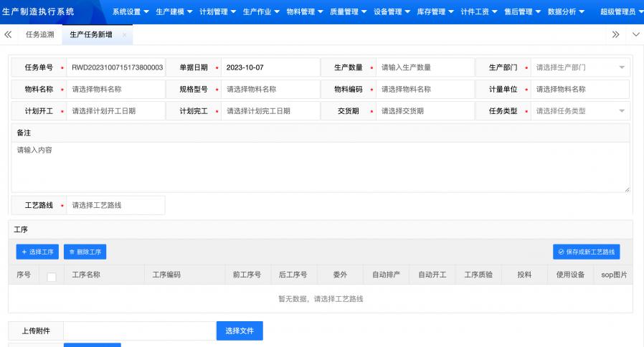Close the 生产任务新增 tab
The height and width of the screenshot is (347, 644).
click(125, 34)
